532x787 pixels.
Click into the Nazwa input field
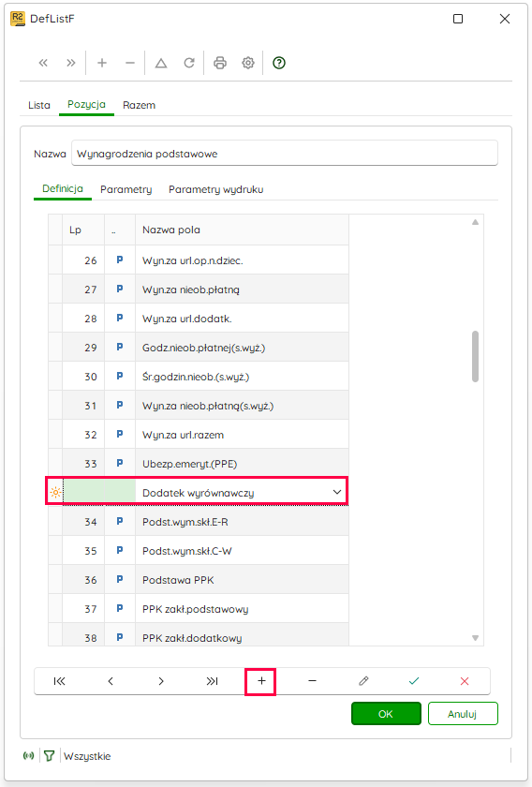click(285, 154)
